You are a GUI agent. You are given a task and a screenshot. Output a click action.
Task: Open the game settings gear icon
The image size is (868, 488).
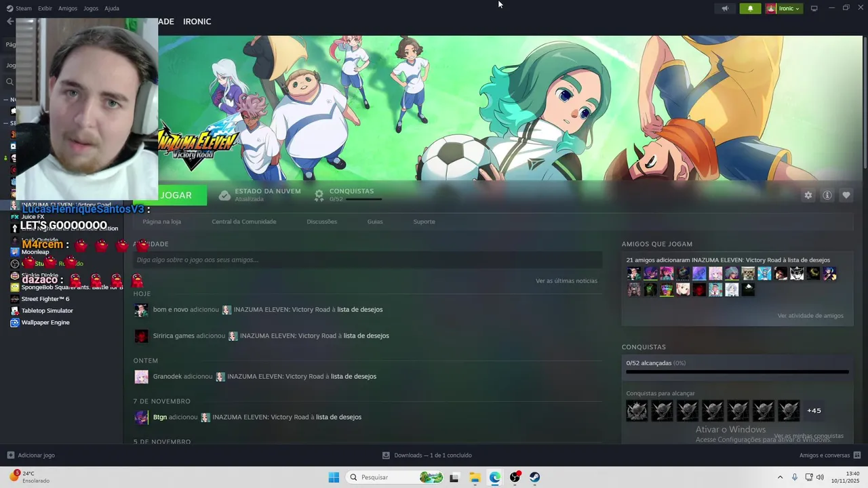click(x=808, y=195)
